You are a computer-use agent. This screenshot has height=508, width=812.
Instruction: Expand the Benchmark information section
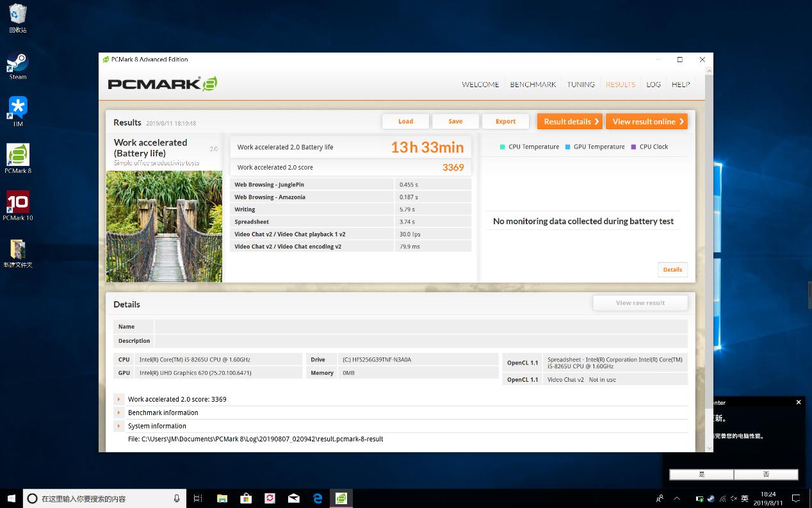[x=119, y=413]
